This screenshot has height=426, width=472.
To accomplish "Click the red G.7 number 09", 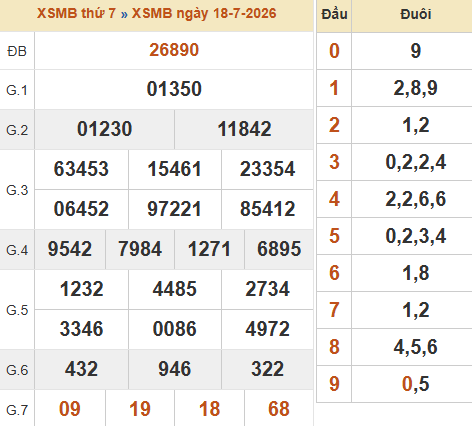I will pos(70,409).
